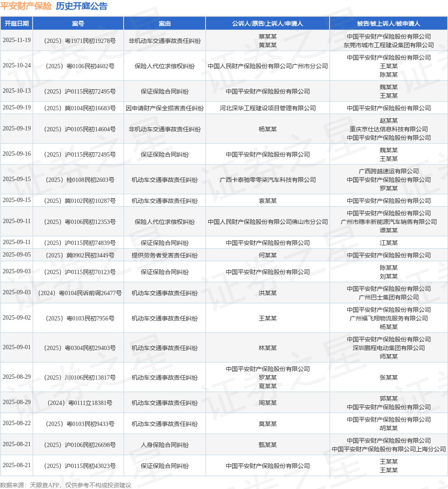Click defendant 广州巴士集团有限公司

coord(388,298)
